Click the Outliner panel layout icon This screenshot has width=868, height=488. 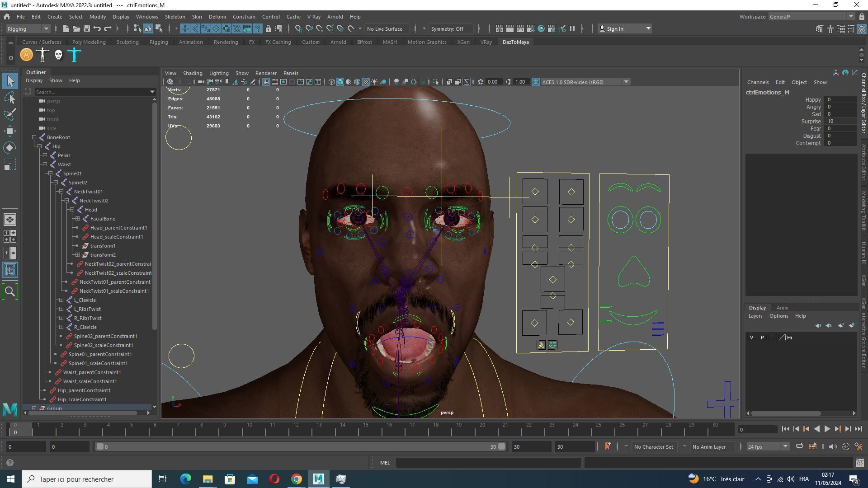(10, 270)
